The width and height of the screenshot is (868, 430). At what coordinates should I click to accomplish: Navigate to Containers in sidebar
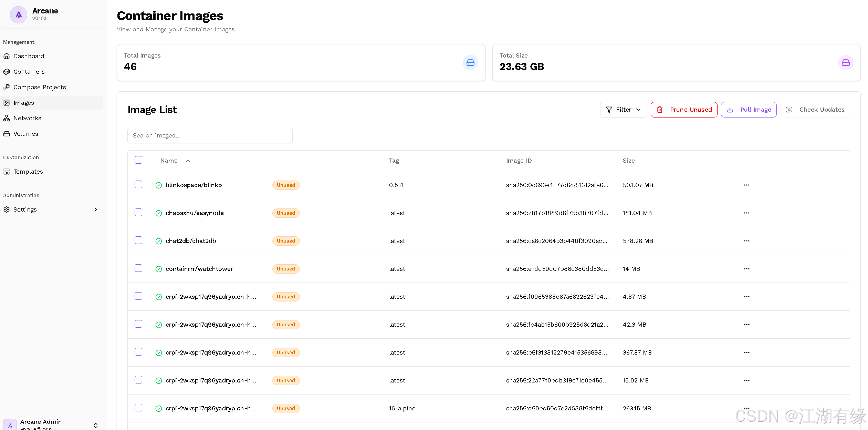(29, 72)
